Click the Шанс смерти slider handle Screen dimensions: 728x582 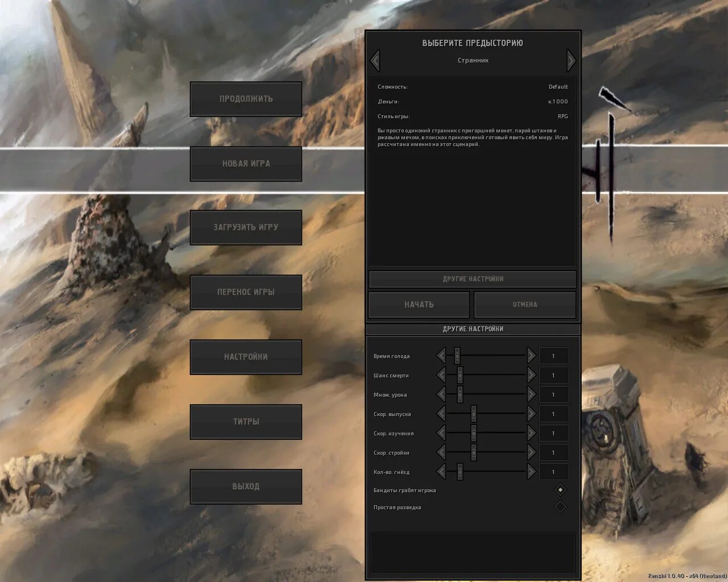coord(460,375)
